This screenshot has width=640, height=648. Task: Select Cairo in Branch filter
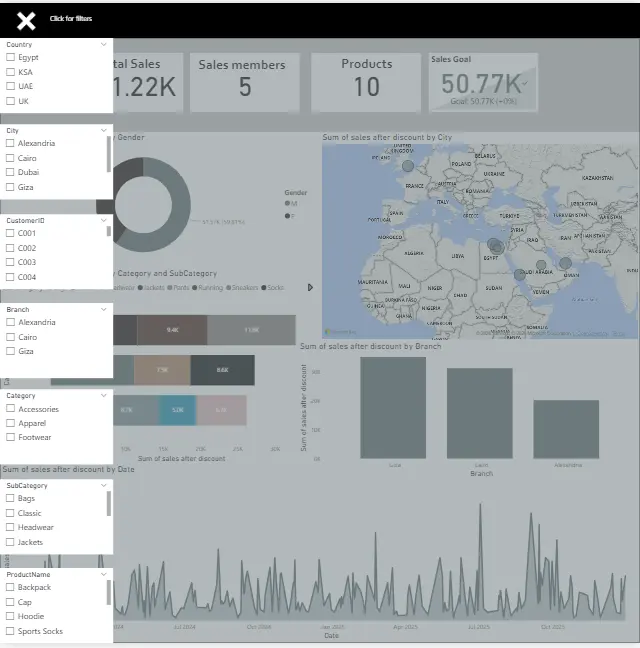click(x=11, y=337)
